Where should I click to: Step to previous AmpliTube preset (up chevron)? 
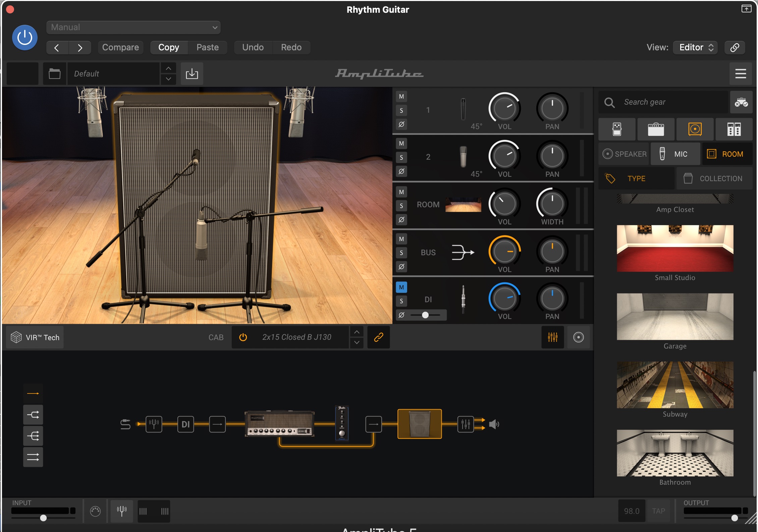[168, 68]
